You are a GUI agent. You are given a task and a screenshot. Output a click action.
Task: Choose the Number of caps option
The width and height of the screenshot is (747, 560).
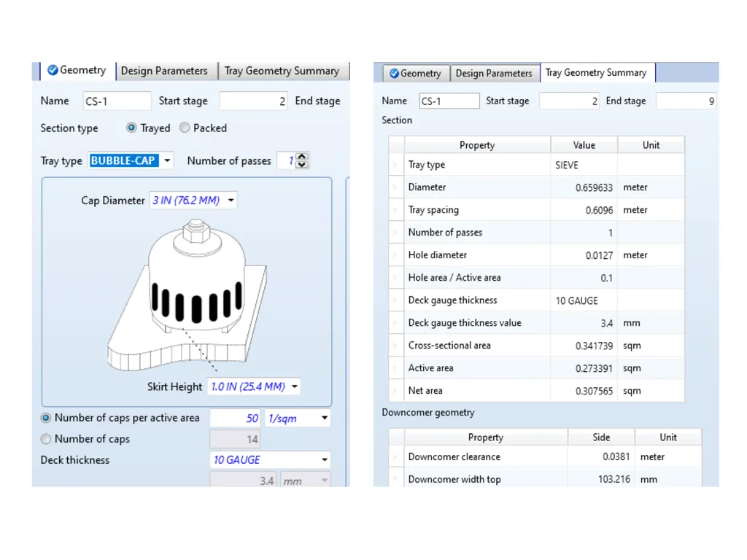click(x=46, y=438)
